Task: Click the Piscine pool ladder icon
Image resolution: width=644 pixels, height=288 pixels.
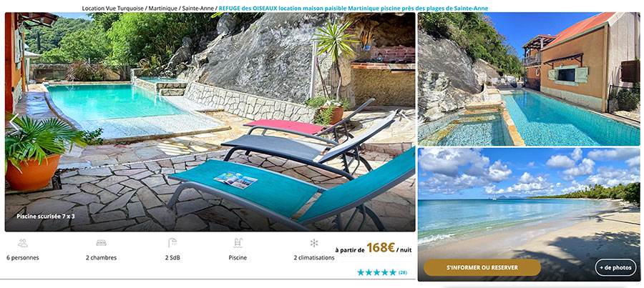Action: click(x=238, y=243)
